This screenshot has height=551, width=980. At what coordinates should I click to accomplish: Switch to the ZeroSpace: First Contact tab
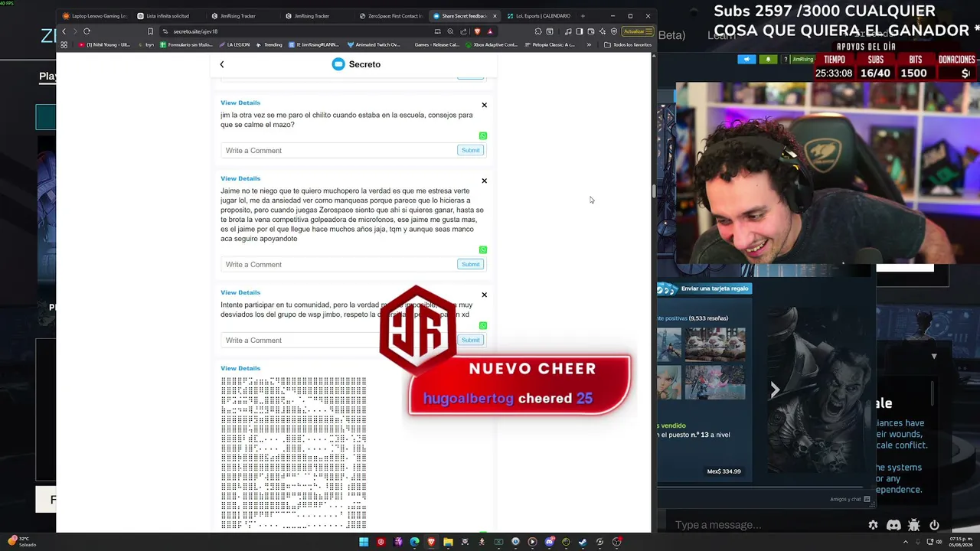(x=390, y=16)
